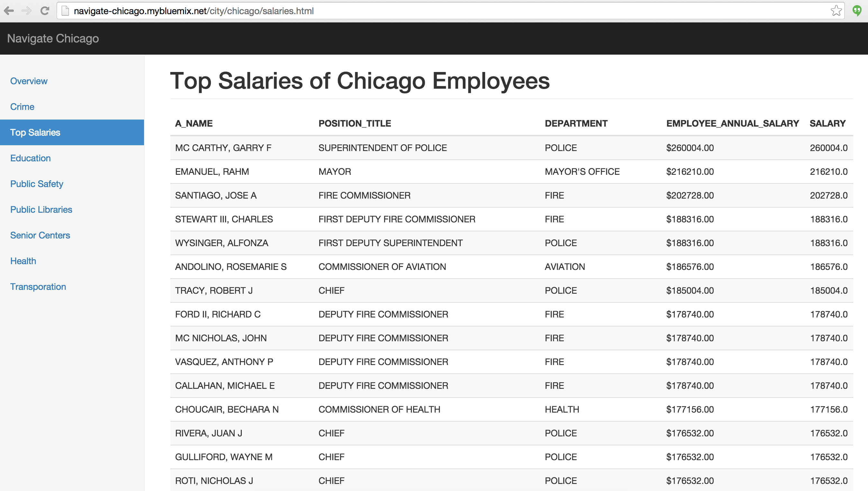This screenshot has height=491, width=868.
Task: Open the Health sidebar link
Action: click(23, 261)
